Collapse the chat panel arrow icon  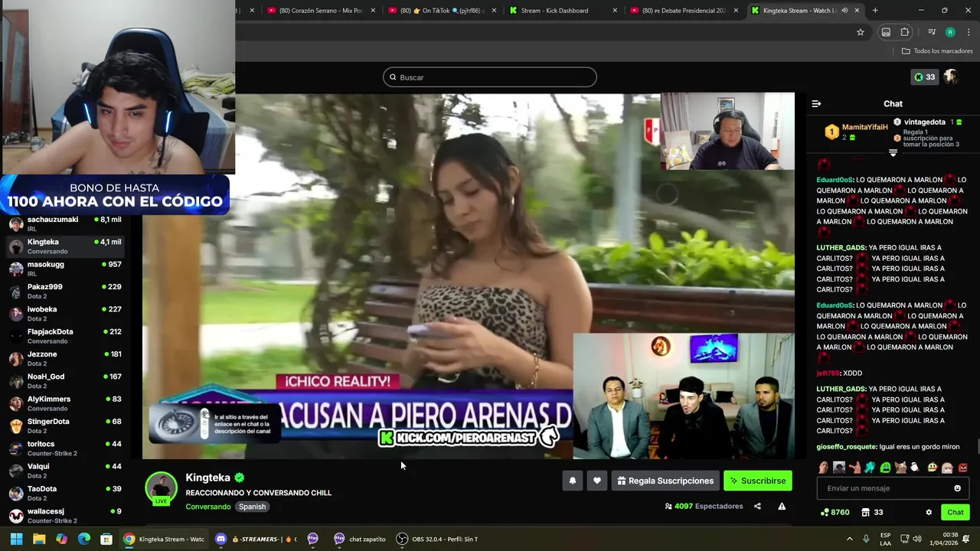pos(816,103)
